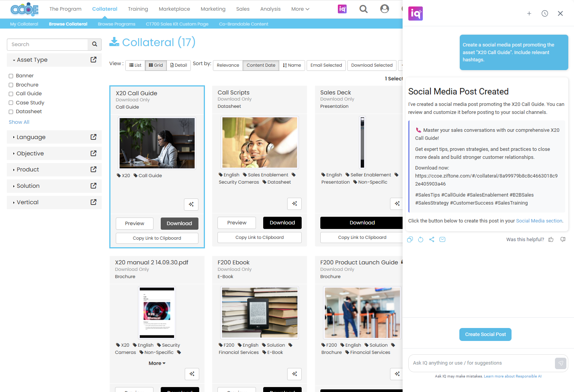Go to the Training menu

pyautogui.click(x=138, y=9)
